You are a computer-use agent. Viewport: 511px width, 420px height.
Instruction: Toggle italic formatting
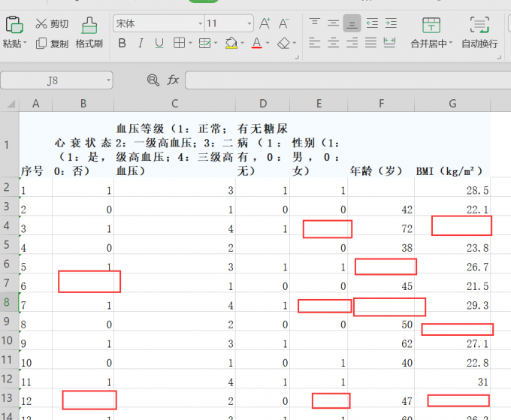(141, 43)
